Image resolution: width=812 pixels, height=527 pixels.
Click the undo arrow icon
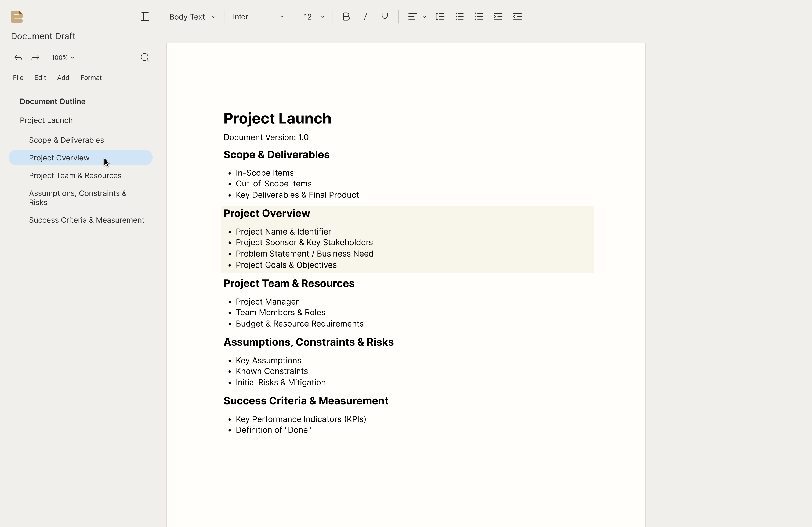19,58
